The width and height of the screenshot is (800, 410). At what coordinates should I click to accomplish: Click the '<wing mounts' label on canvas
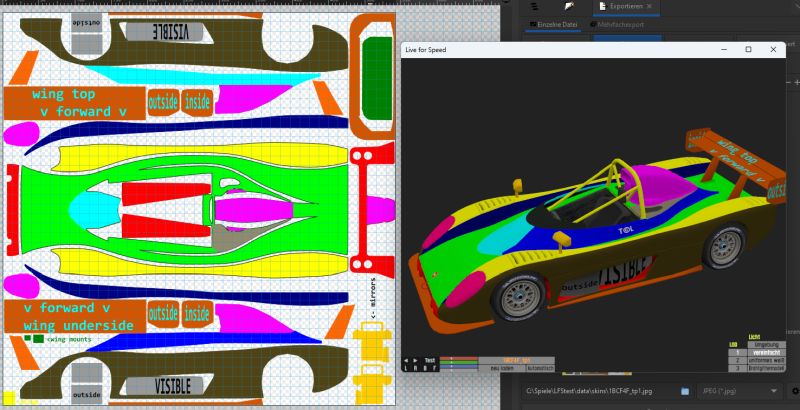[69, 339]
